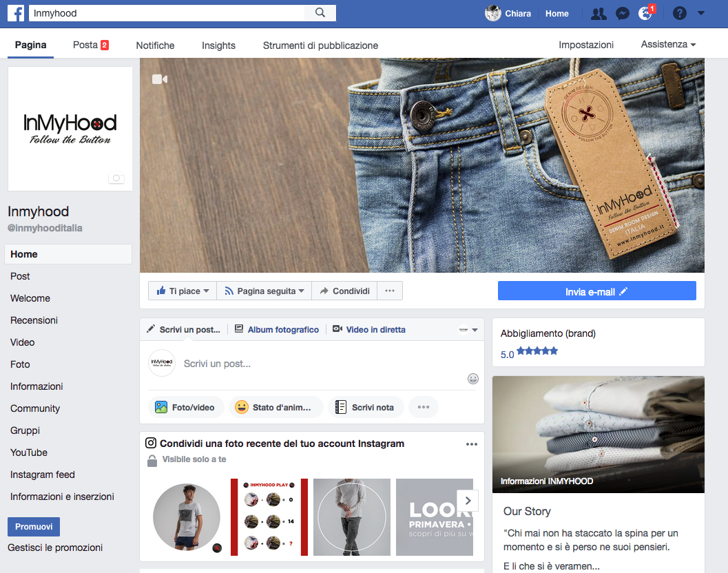Click Gestisci le promozioni link
The image size is (728, 573).
(55, 548)
